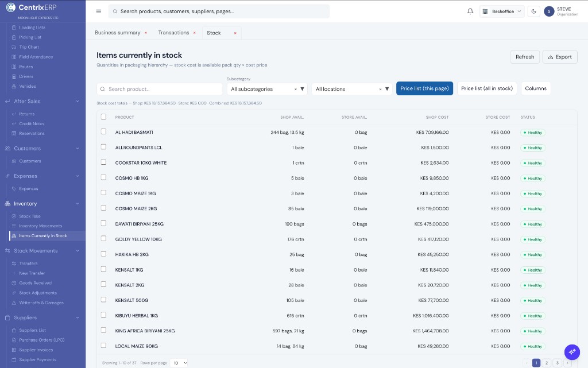Click Price list (all in stock)
Screen dimensions: 588x368
(x=487, y=88)
